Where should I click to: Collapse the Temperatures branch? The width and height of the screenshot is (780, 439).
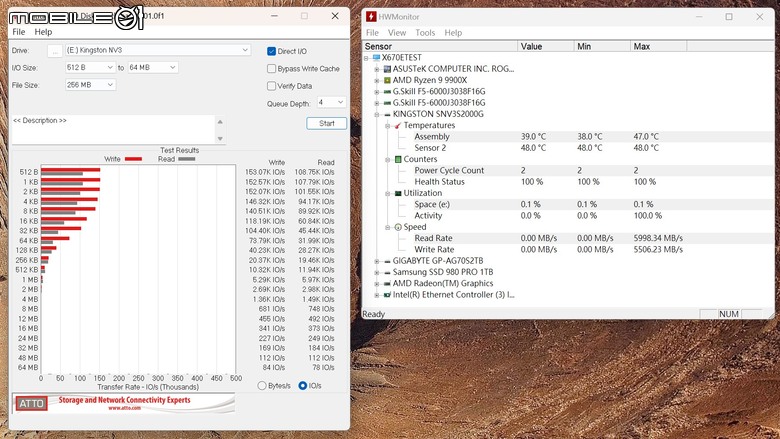tap(388, 126)
